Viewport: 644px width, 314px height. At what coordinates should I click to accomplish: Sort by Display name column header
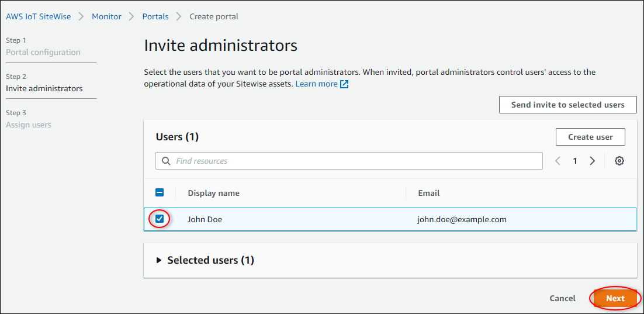[213, 193]
